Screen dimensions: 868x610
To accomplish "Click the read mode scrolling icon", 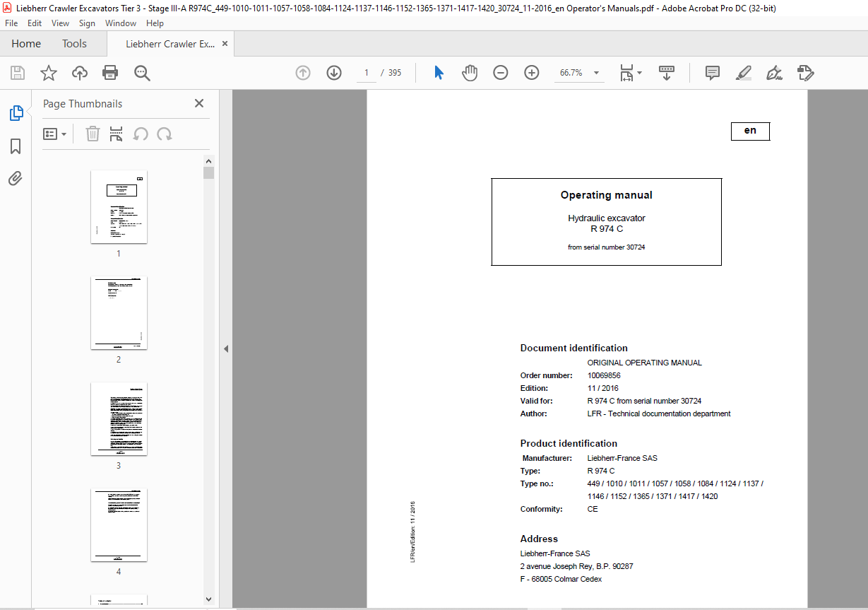I will coord(667,73).
